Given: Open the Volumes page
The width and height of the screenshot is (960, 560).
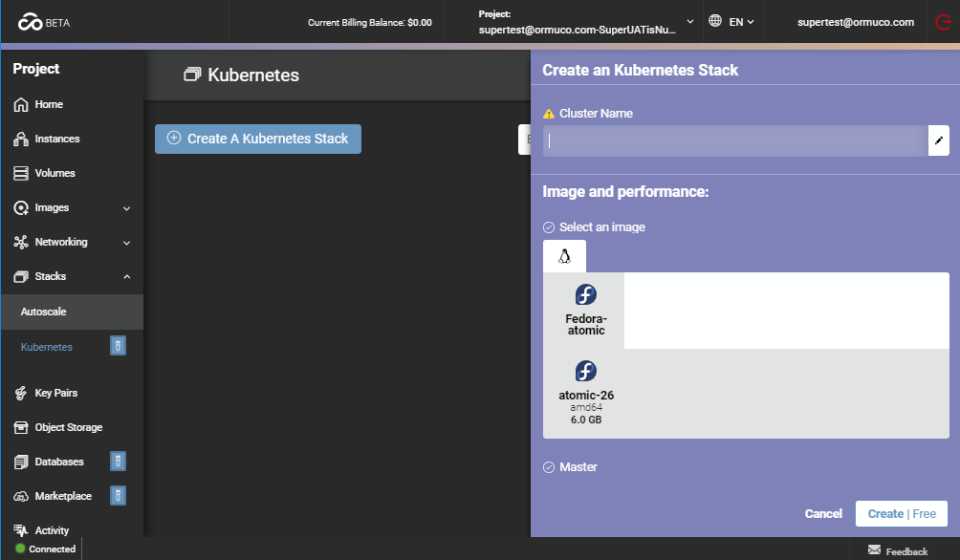Looking at the screenshot, I should (54, 173).
